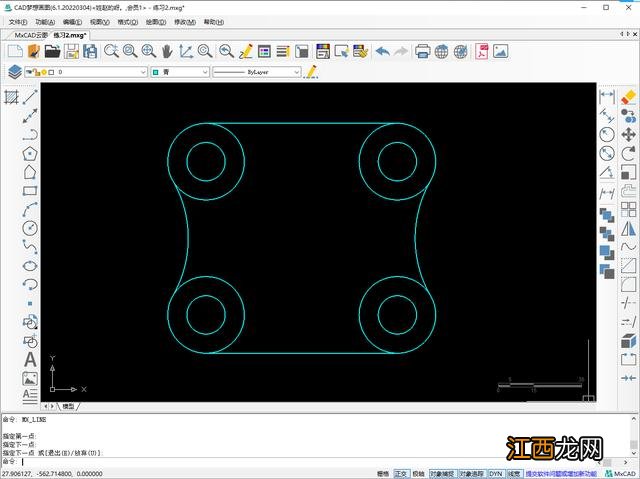Activate the single-line Text tool
The height and width of the screenshot is (479, 640).
(30, 359)
